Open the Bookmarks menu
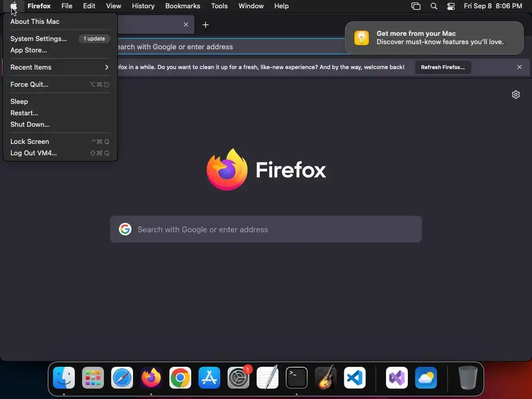This screenshot has width=532, height=399. (x=182, y=6)
